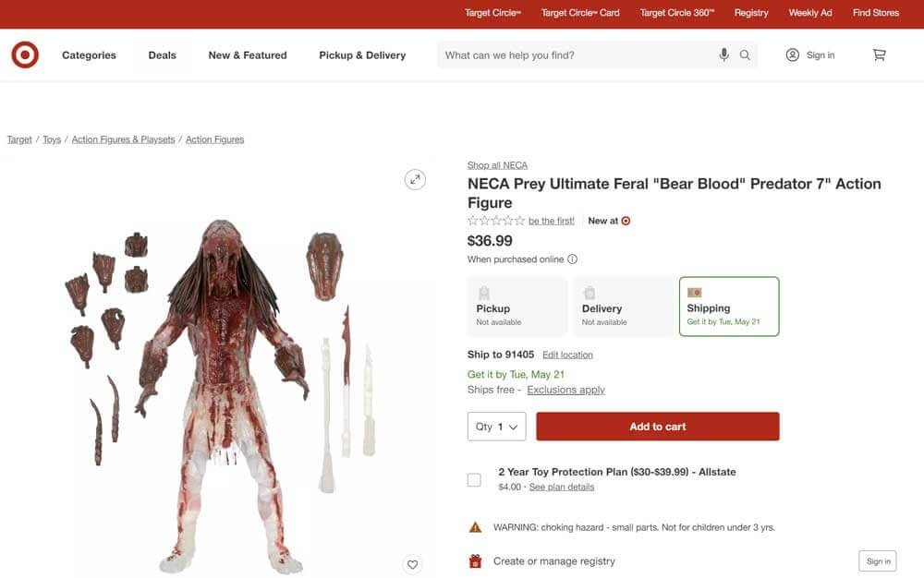Click the magnifying glass search icon
The width and height of the screenshot is (924, 578).
pyautogui.click(x=745, y=55)
